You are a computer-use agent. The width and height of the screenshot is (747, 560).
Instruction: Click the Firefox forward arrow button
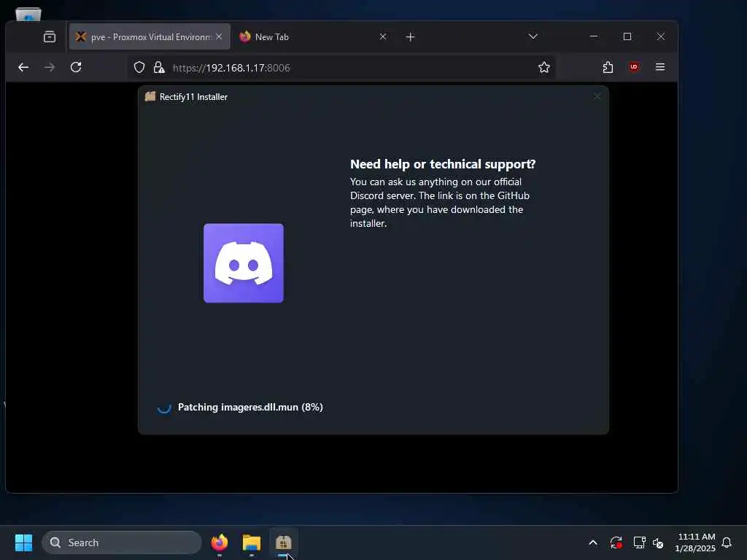(x=49, y=68)
